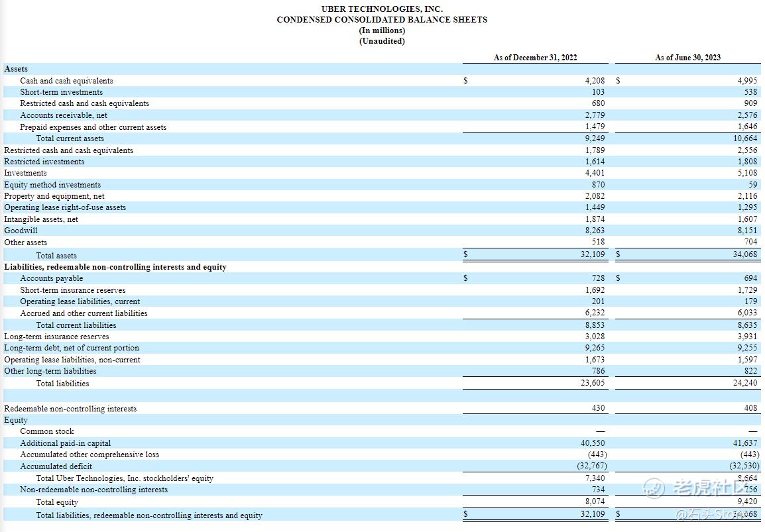
Task: Click the 'Redeemable non-controlling interests' line
Action: pyautogui.click(x=71, y=409)
